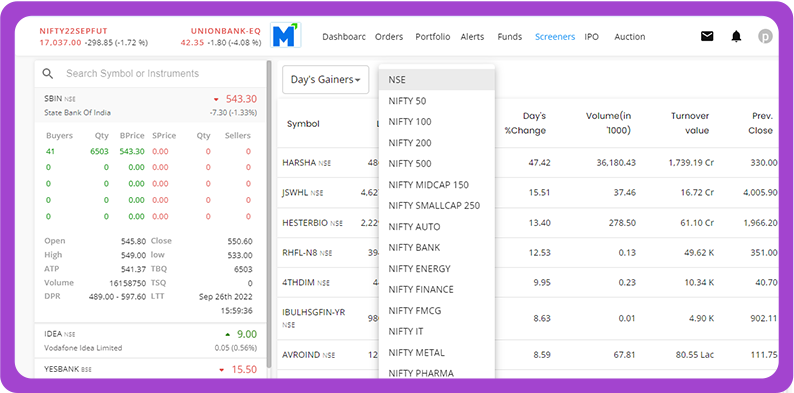The height and width of the screenshot is (393, 794).
Task: Click HESTERBIO volume 278.50
Action: click(x=623, y=223)
